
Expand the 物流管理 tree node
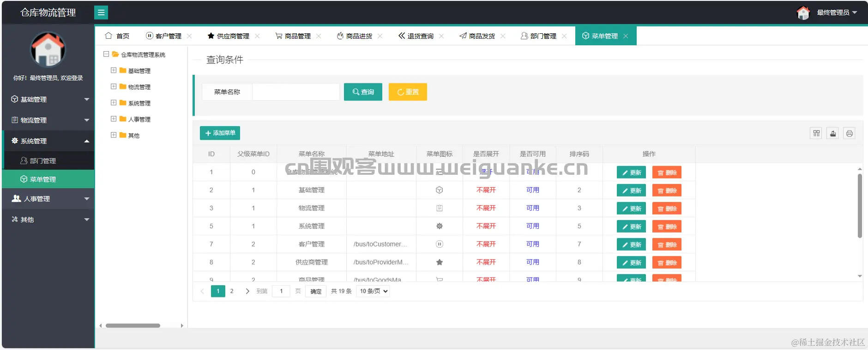coord(114,86)
